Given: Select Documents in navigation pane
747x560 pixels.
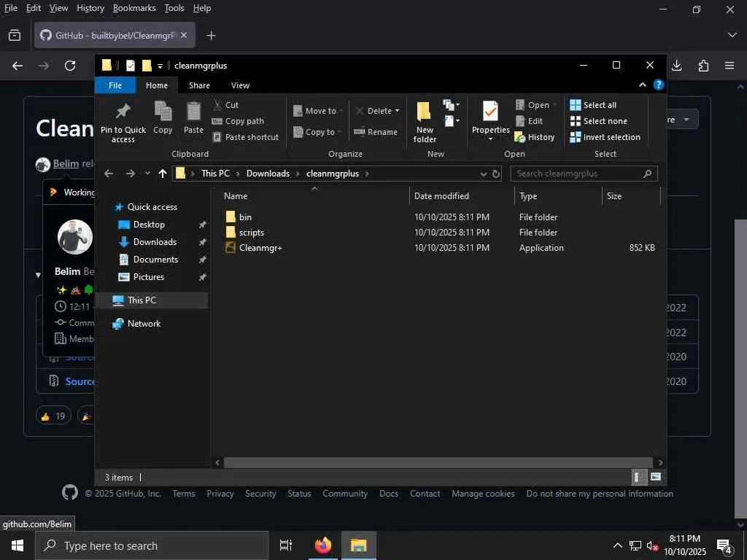Looking at the screenshot, I should point(155,260).
